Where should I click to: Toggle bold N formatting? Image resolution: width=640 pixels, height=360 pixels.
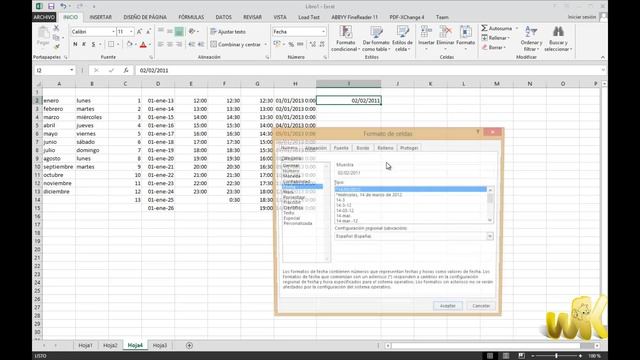75,44
